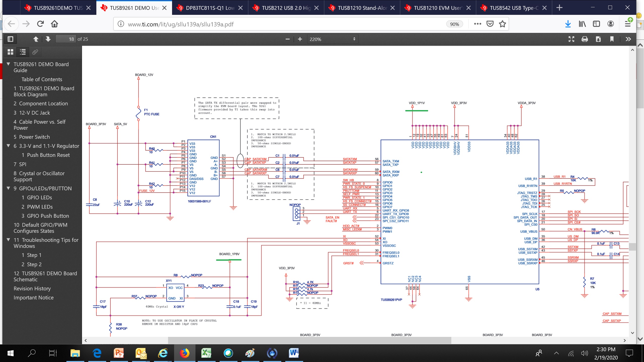
Task: Show PDF page thumbnails view
Action: pyautogui.click(x=10, y=52)
